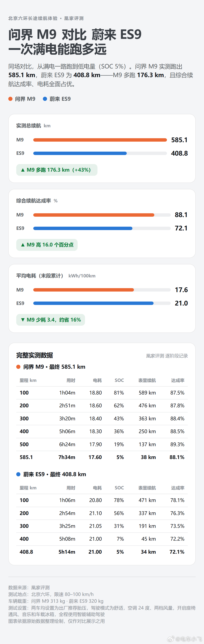204x644 pixels.
Task: Click the '191 km' cell in ES9 table
Action: (x=147, y=526)
